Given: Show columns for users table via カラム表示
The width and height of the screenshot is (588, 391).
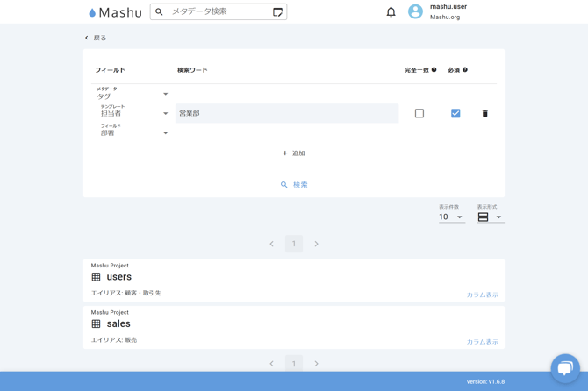Looking at the screenshot, I should coord(482,295).
